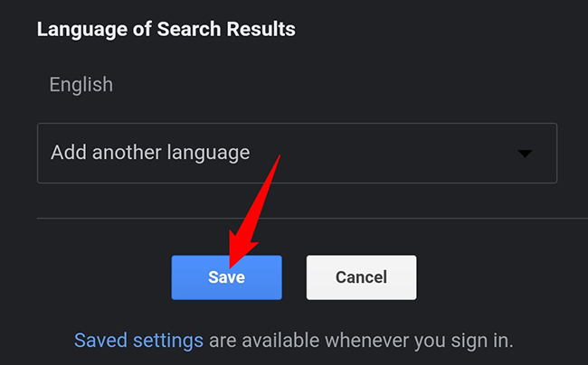Click the 'Add another language' label text
588x365 pixels.
point(150,153)
